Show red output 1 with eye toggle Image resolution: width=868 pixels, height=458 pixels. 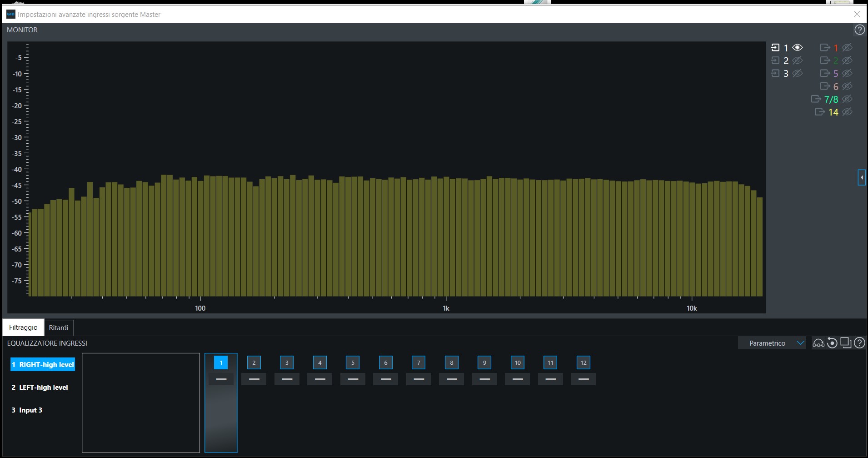point(847,47)
